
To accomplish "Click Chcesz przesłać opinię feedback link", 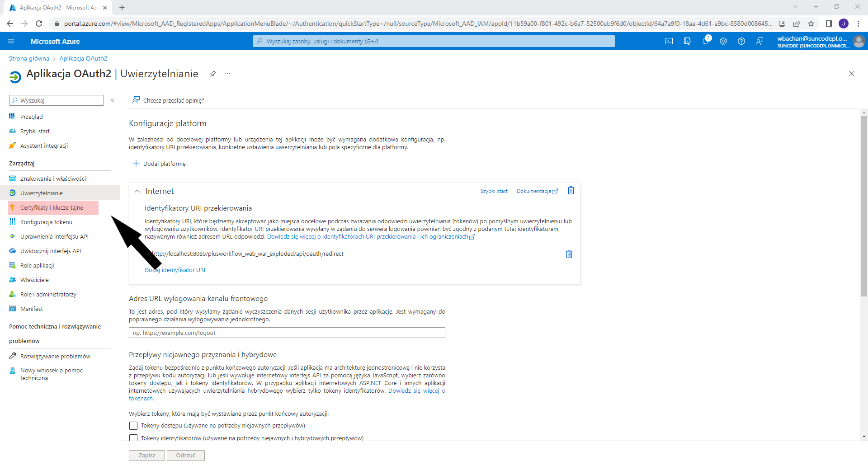I will (168, 100).
